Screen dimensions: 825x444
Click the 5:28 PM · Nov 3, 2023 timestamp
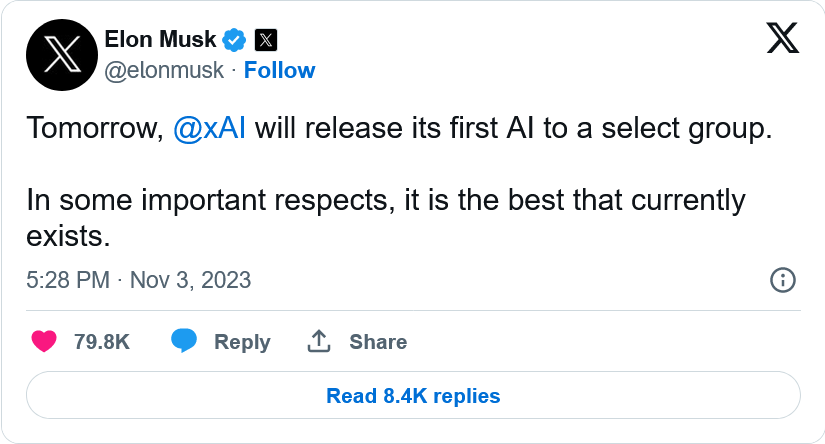(139, 280)
